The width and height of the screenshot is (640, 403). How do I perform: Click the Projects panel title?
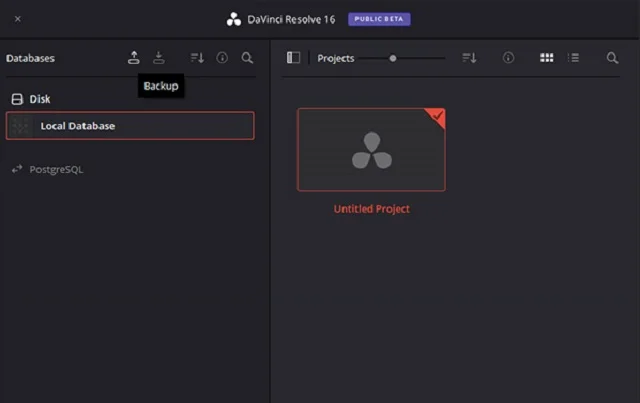pos(336,58)
